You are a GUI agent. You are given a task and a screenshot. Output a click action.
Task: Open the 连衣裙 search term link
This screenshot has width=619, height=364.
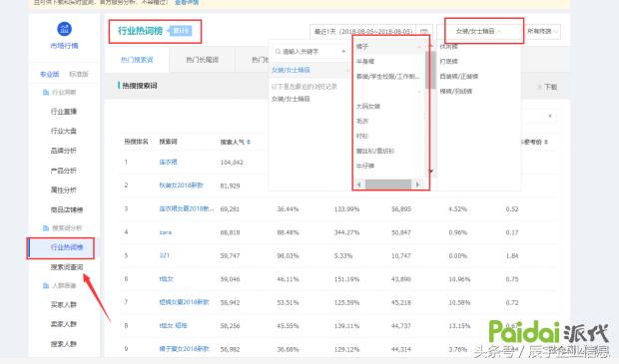click(168, 163)
